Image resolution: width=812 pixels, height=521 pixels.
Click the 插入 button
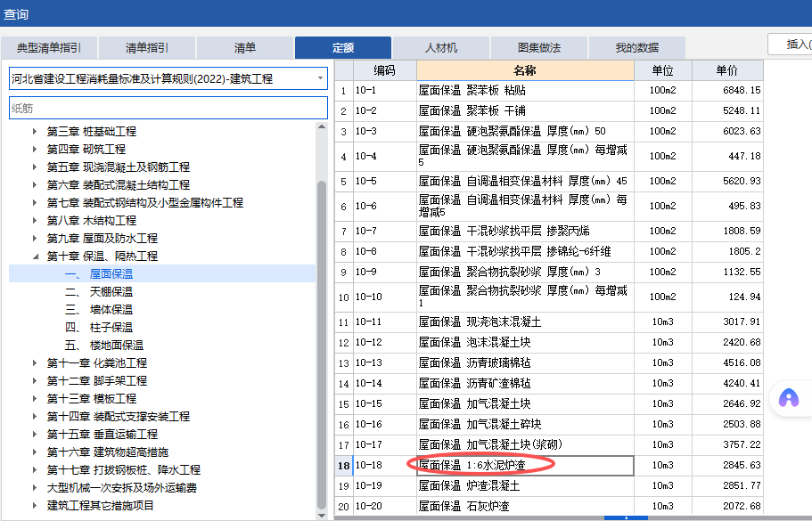click(791, 44)
